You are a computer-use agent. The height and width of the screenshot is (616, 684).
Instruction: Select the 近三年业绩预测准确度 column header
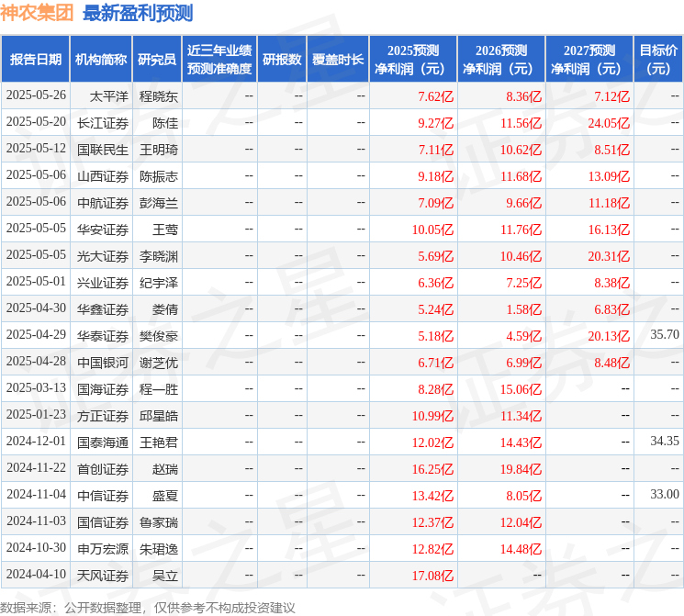[x=219, y=60]
